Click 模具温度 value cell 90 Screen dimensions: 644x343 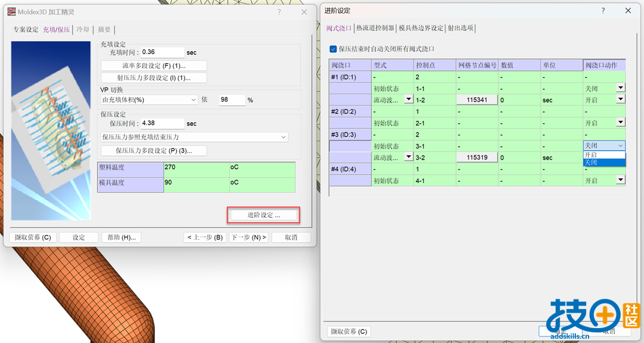click(196, 185)
